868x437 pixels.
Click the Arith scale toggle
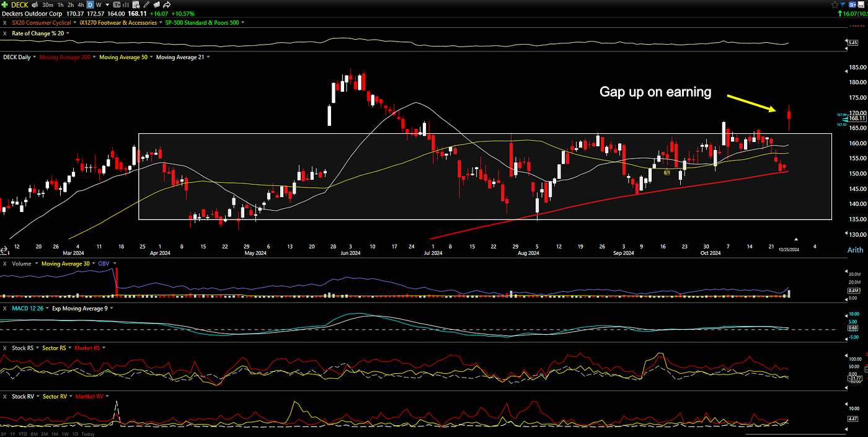click(x=855, y=250)
